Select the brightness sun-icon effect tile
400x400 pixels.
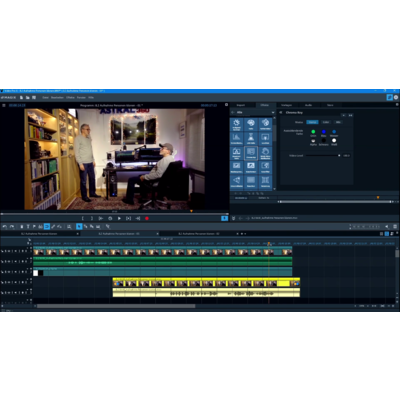coord(237,124)
